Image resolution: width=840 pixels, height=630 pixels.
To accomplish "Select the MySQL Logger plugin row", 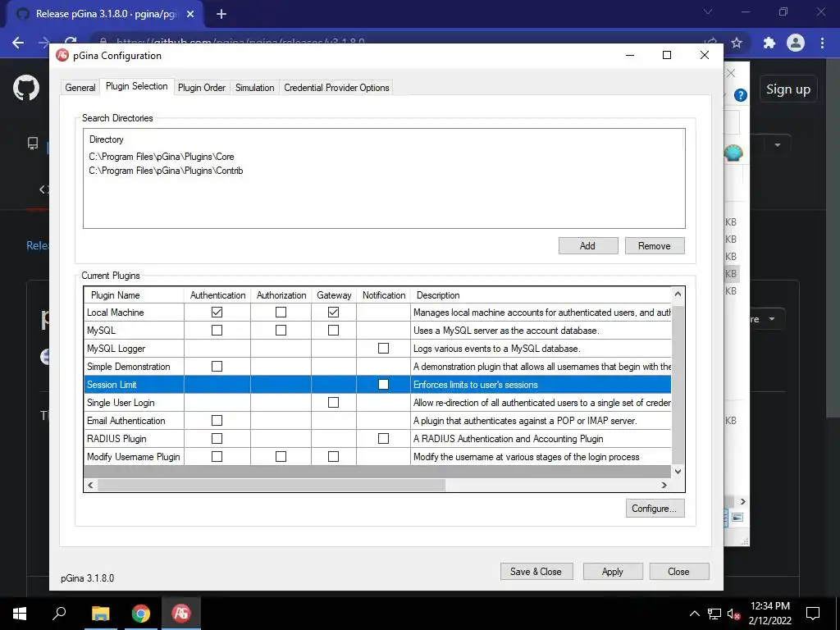I will [x=377, y=348].
